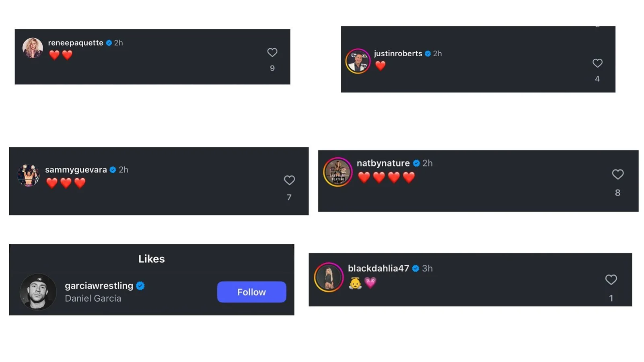Open the natbynature username link
This screenshot has width=644, height=362.
point(383,163)
